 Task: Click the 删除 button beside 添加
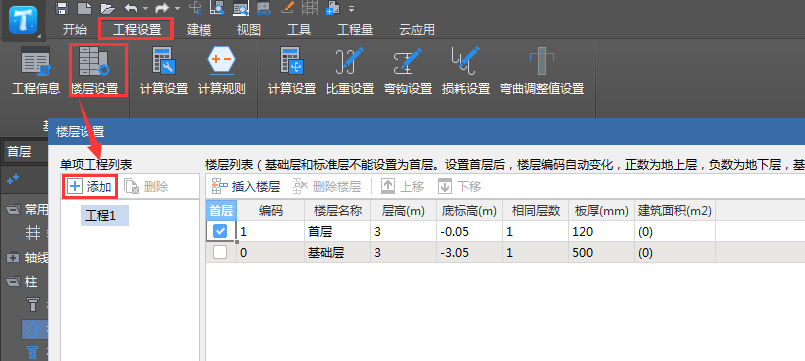pyautogui.click(x=147, y=186)
